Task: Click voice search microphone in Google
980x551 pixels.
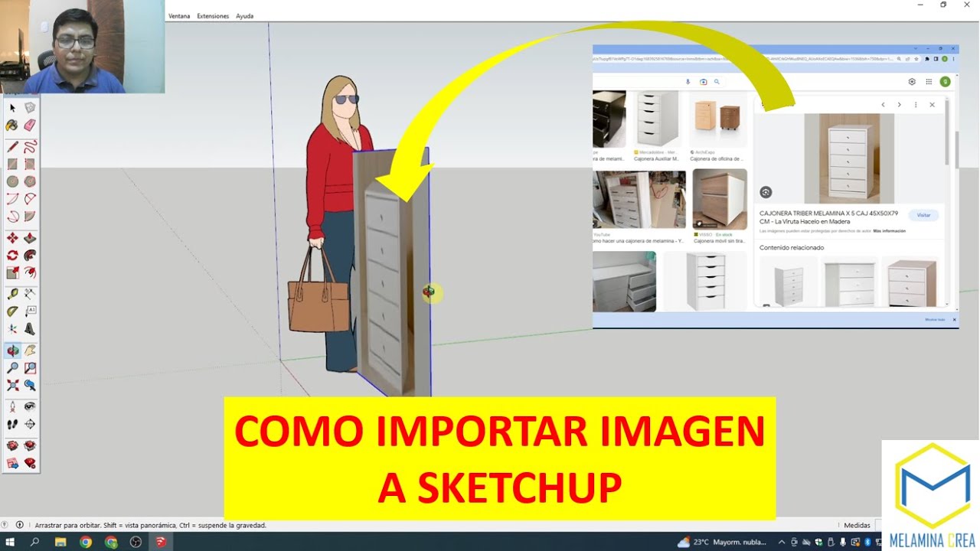Action: pos(688,82)
